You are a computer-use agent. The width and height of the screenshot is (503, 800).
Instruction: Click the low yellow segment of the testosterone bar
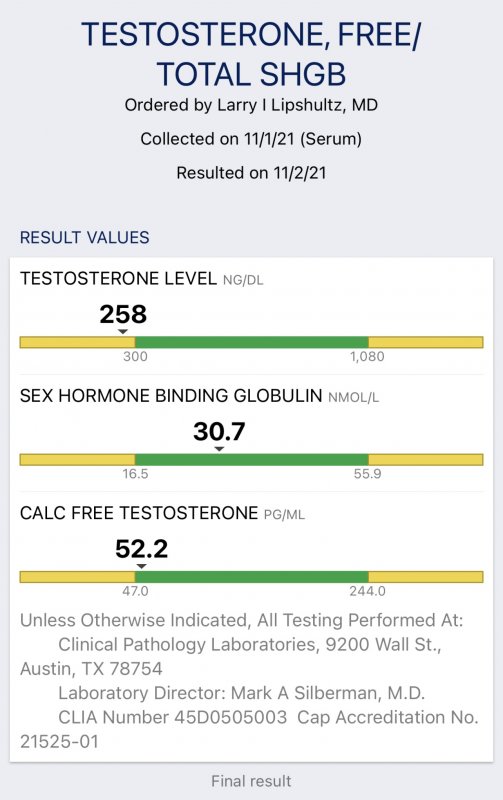tap(78, 342)
